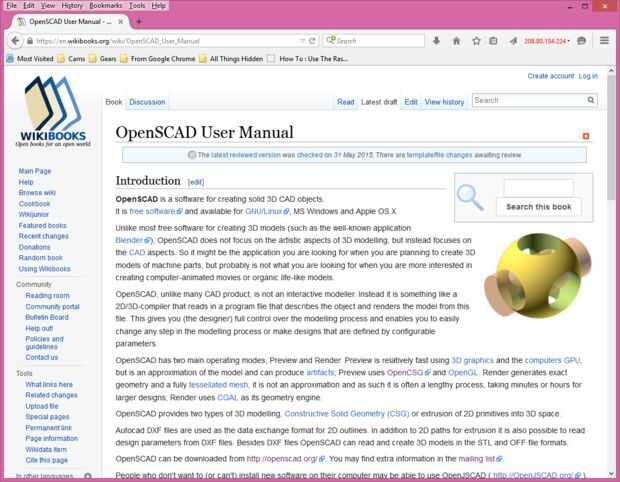Click the What links here link
Screen dimensions: 620x482
[49, 385]
